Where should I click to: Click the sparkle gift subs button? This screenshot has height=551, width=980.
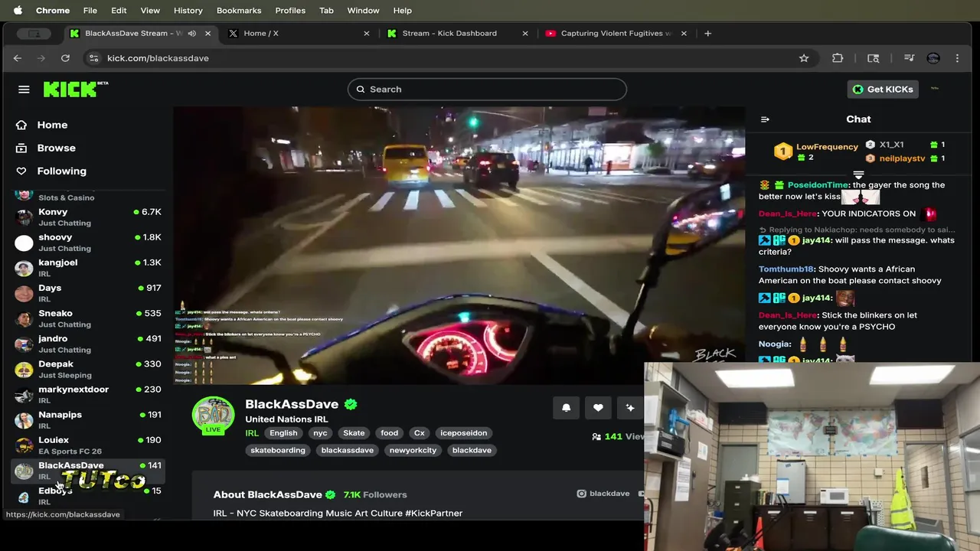click(630, 408)
